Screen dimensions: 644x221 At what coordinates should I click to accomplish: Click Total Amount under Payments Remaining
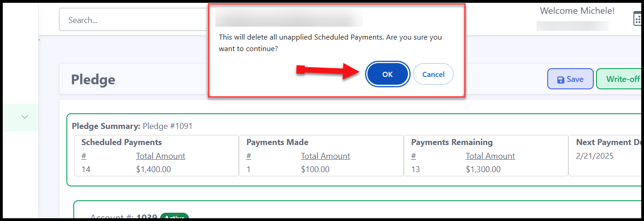click(x=490, y=156)
